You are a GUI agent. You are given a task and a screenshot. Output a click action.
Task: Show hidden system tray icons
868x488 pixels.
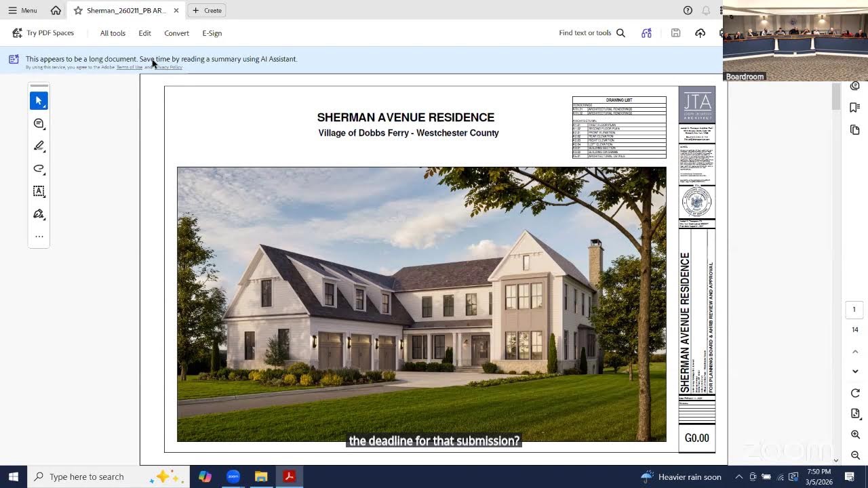[738, 476]
